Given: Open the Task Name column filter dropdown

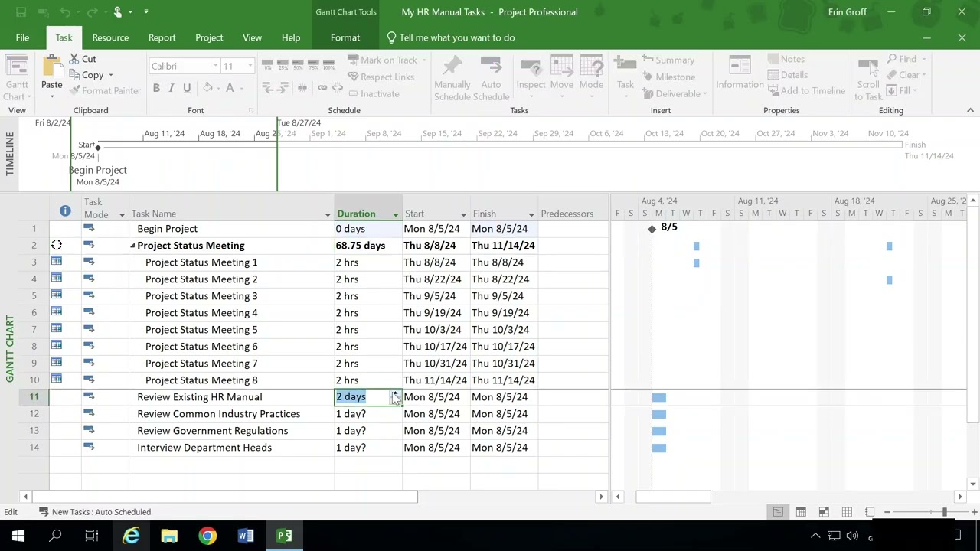Looking at the screenshot, I should point(328,214).
